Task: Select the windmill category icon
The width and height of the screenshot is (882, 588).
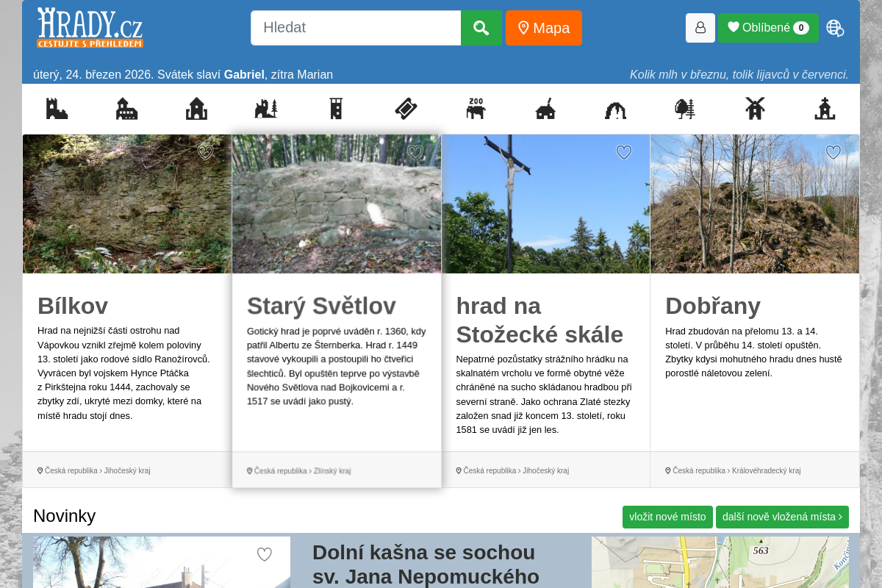Action: point(755,109)
